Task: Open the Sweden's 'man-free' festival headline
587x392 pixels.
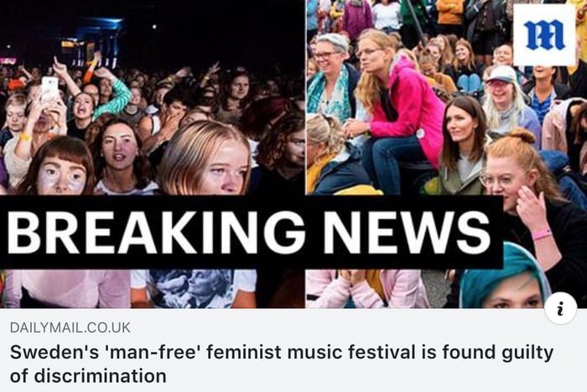Action: tap(282, 364)
